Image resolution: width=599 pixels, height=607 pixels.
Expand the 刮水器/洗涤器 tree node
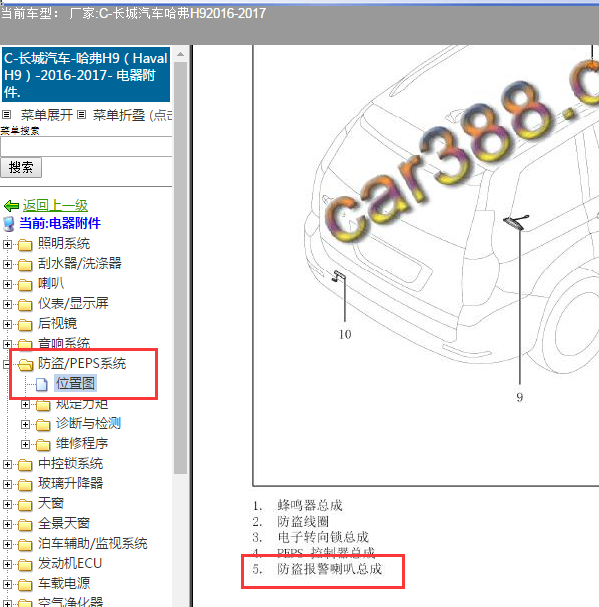tap(7, 264)
